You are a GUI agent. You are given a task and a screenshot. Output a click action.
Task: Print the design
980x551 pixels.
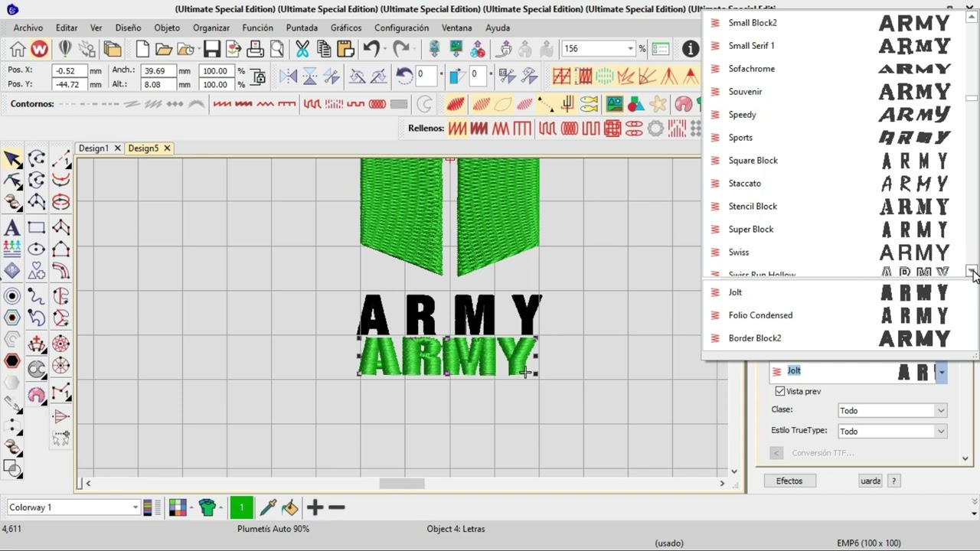(255, 50)
